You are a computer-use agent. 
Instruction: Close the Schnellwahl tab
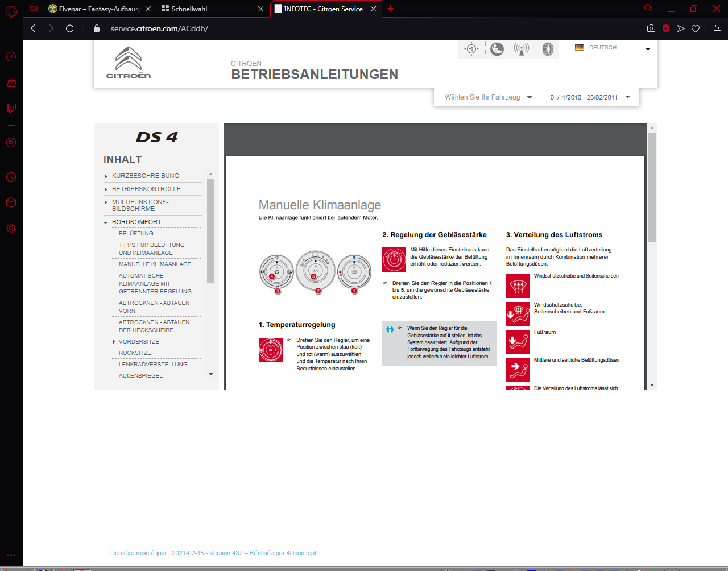click(260, 9)
